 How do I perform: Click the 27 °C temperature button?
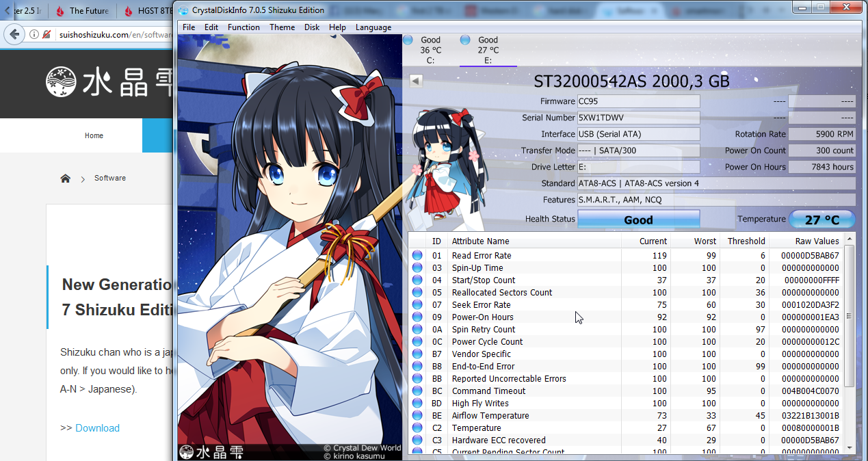[822, 220]
